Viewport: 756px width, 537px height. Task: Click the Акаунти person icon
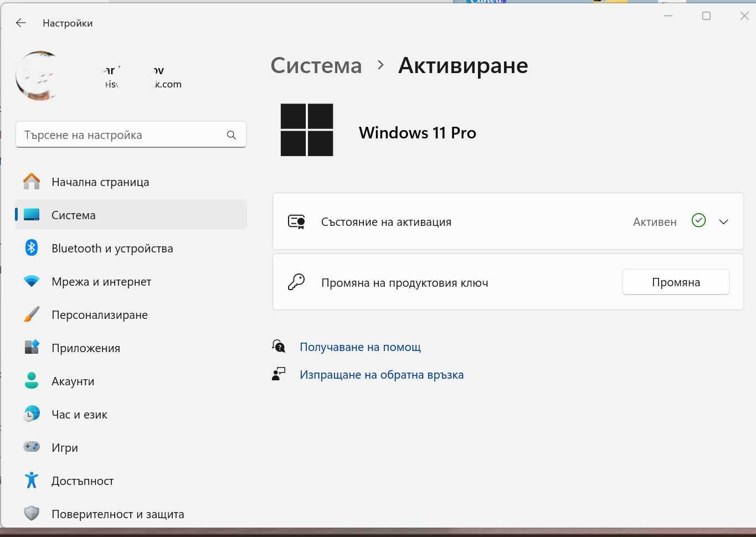pos(32,380)
